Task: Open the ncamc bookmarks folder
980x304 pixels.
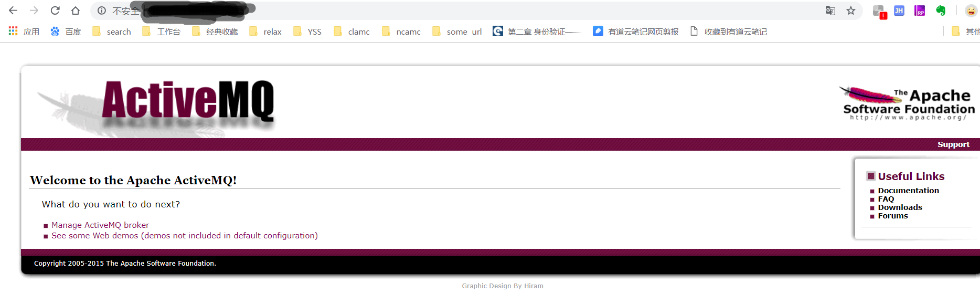Action: coord(401,32)
